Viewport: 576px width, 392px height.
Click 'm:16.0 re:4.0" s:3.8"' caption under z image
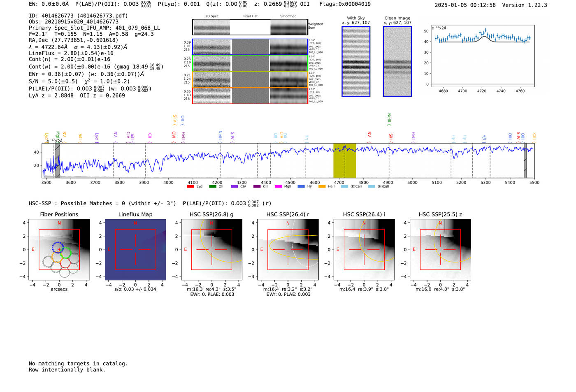(x=440, y=289)
